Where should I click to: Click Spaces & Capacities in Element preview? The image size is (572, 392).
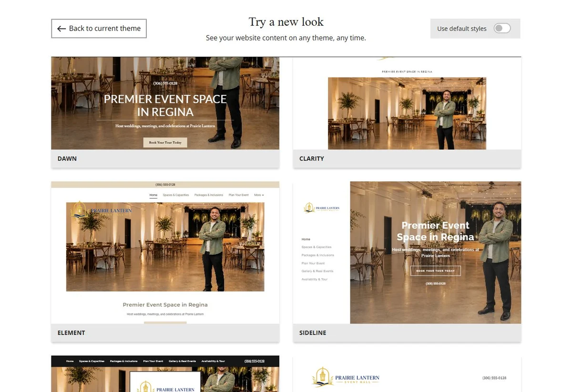pos(176,195)
